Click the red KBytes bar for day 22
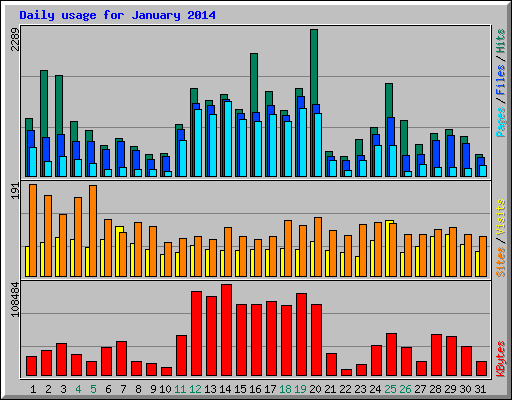 coord(346,372)
